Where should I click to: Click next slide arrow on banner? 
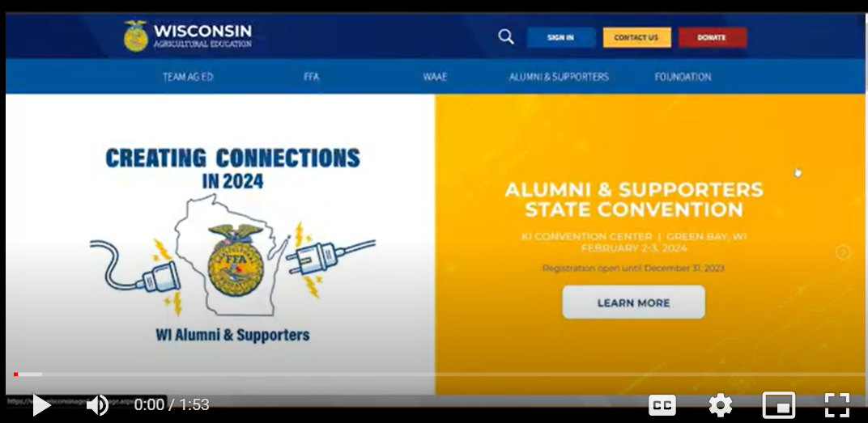(x=843, y=252)
